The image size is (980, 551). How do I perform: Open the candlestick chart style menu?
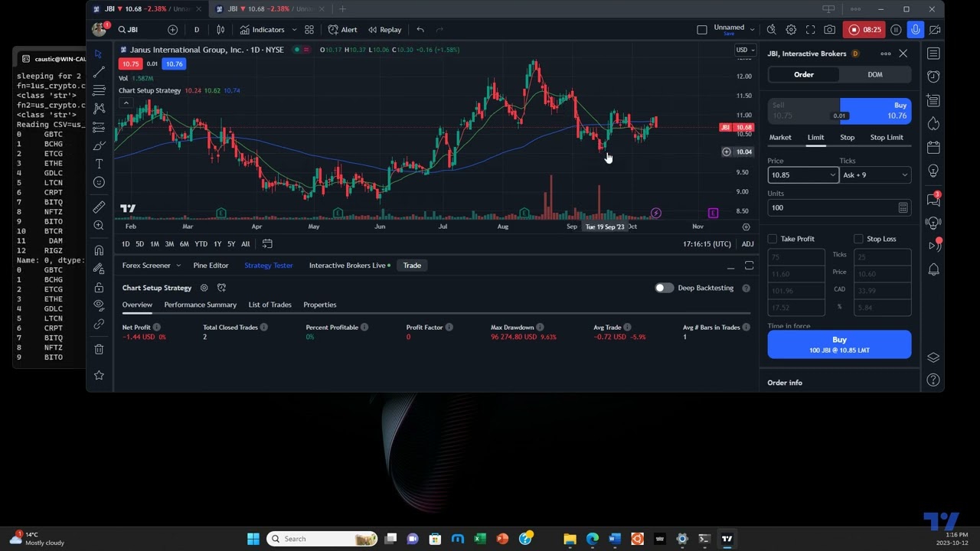220,30
